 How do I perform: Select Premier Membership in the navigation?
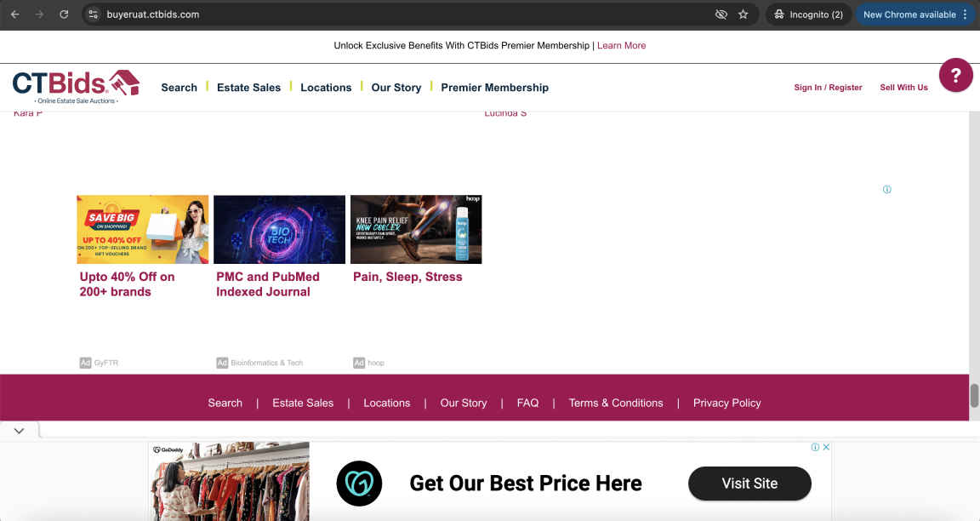[x=494, y=88]
